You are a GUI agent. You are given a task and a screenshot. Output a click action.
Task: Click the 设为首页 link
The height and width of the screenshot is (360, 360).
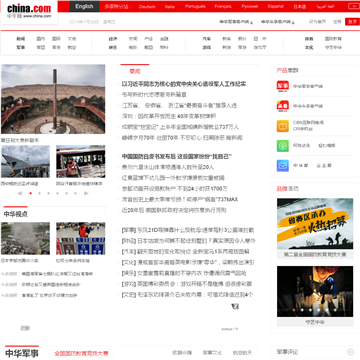(317, 22)
